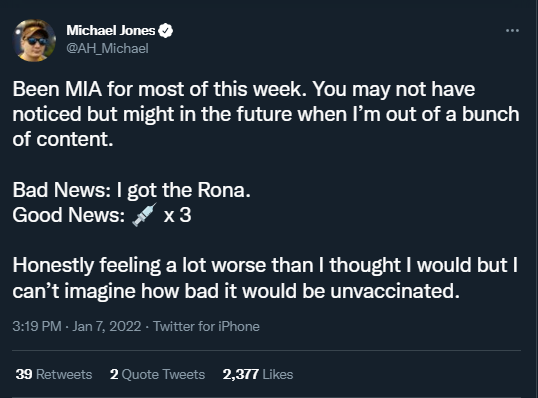Open Michael Jones's profile picture

34,40
